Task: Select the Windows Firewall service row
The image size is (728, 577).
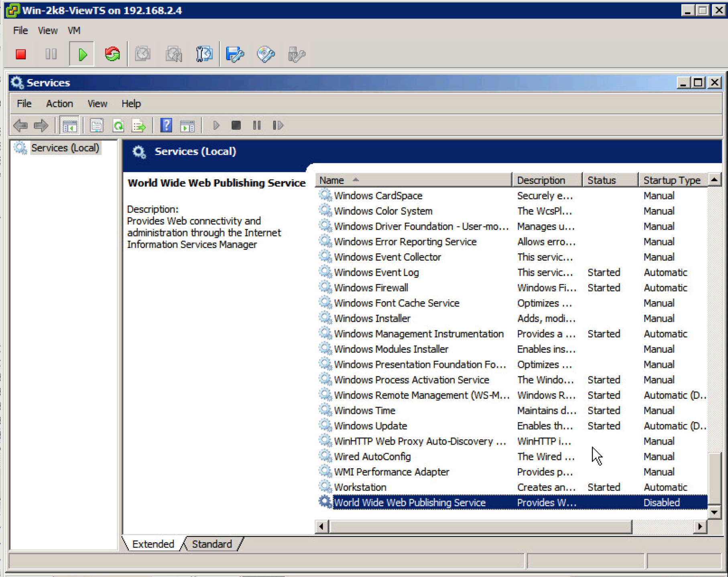Action: click(371, 288)
